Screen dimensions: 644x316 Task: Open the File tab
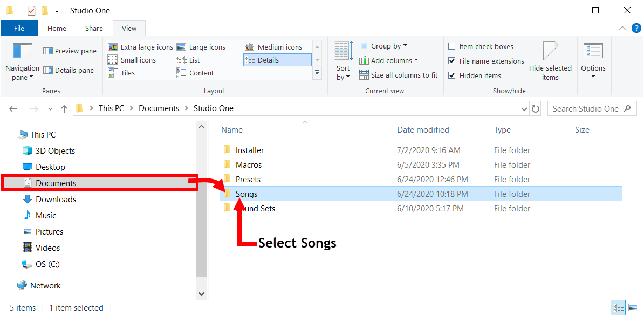point(19,29)
